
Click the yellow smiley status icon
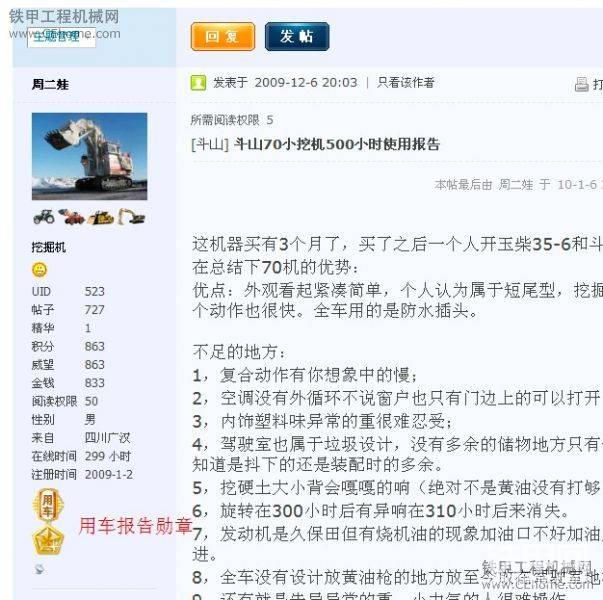point(39,270)
